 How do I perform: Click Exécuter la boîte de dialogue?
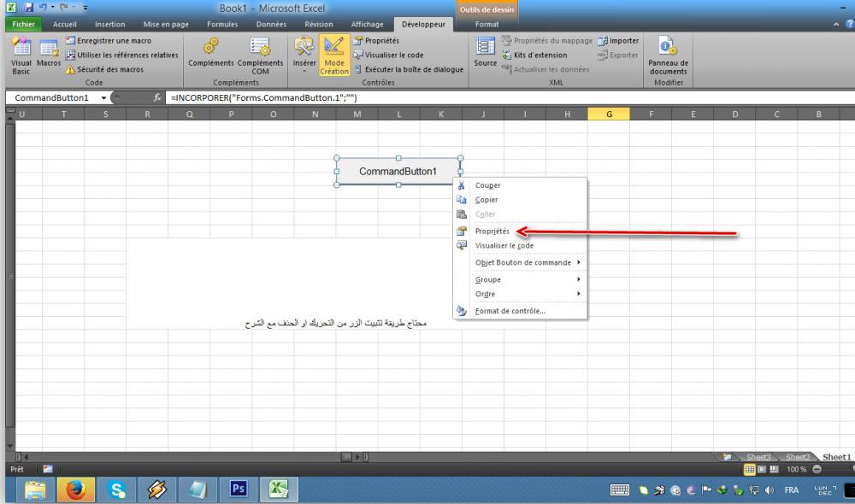(409, 69)
